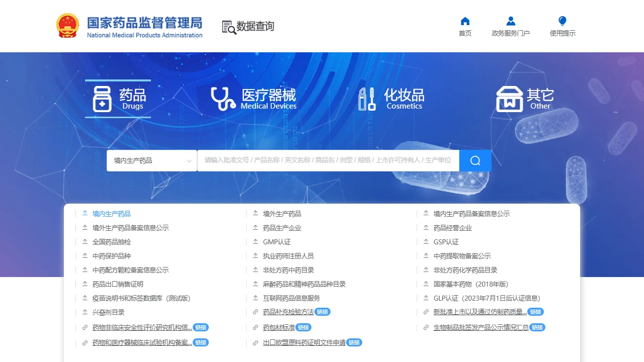Image resolution: width=644 pixels, height=362 pixels.
Task: Open the 政务服务门户 user icon
Action: [511, 21]
